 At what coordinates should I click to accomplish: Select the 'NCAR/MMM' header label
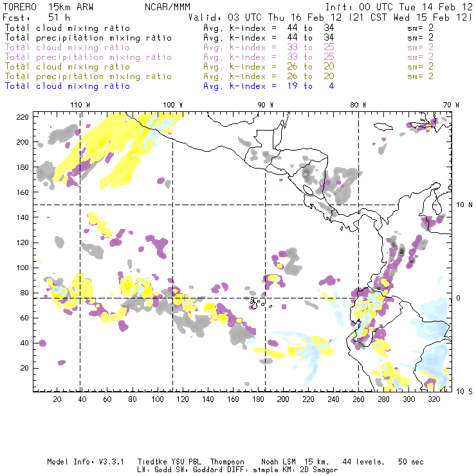[x=168, y=7]
